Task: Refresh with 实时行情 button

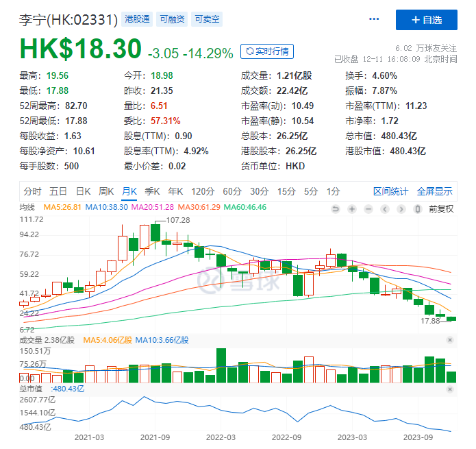Action: pyautogui.click(x=267, y=51)
